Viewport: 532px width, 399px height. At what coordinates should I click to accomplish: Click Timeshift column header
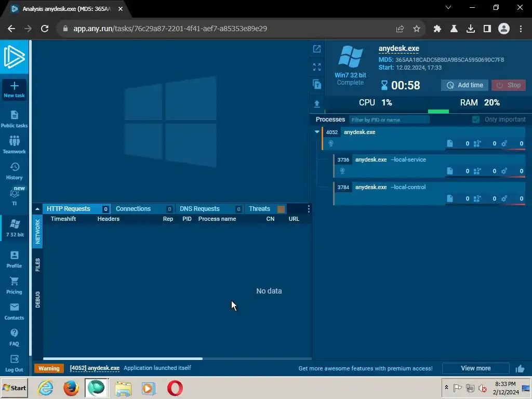[63, 219]
